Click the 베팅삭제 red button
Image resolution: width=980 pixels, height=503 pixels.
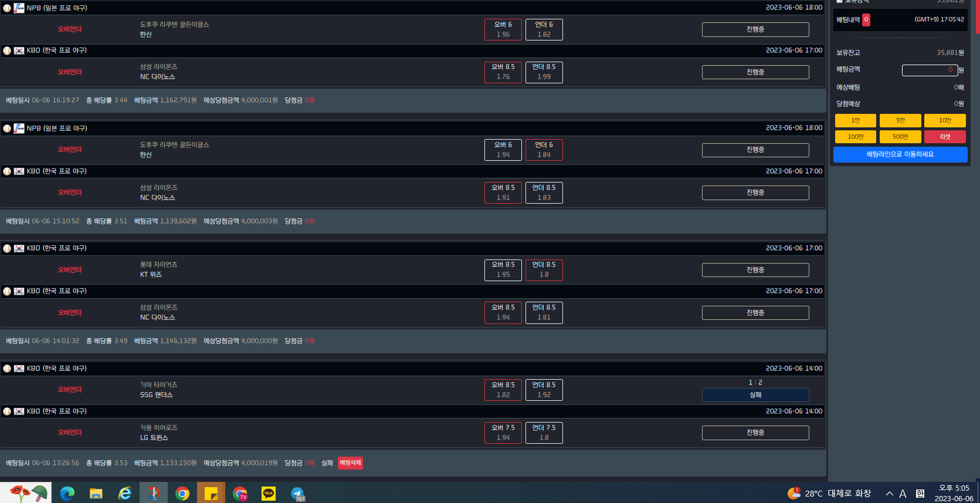pos(350,463)
